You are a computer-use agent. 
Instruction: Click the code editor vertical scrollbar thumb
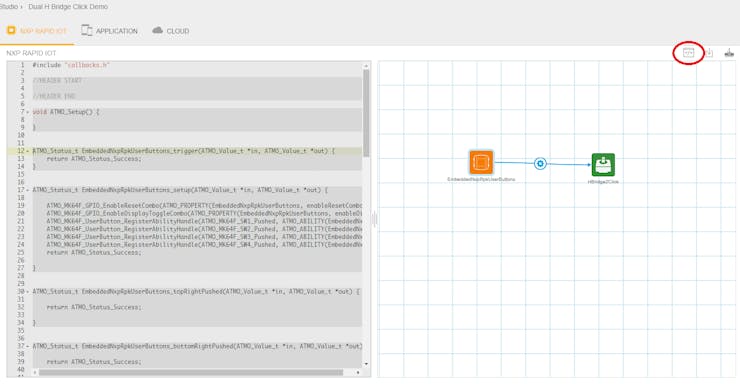(x=366, y=113)
